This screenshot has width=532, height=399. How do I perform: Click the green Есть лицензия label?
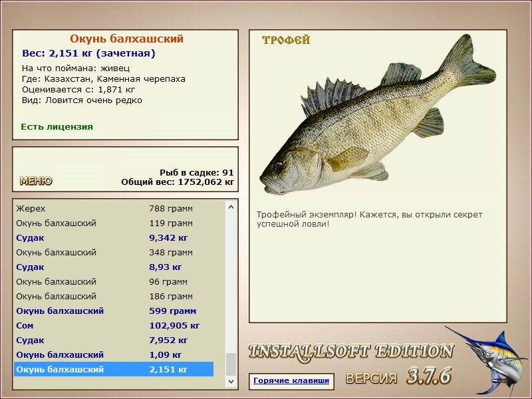(x=57, y=127)
